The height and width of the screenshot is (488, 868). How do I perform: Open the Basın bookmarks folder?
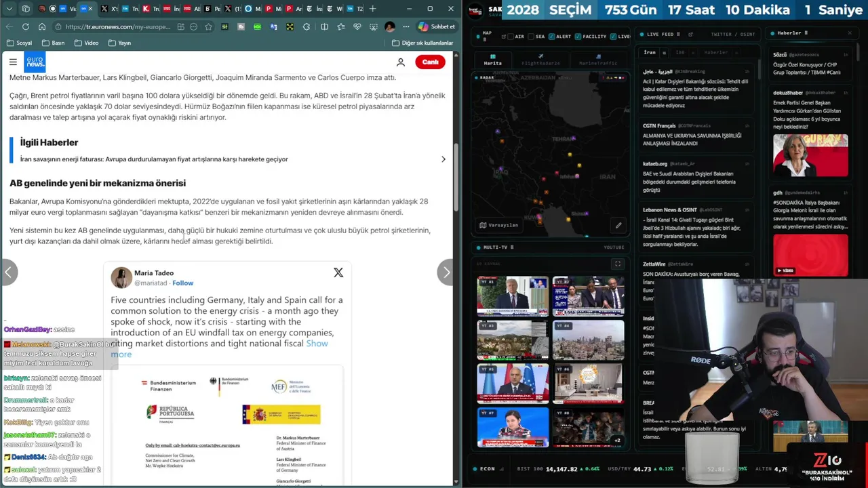click(x=53, y=43)
